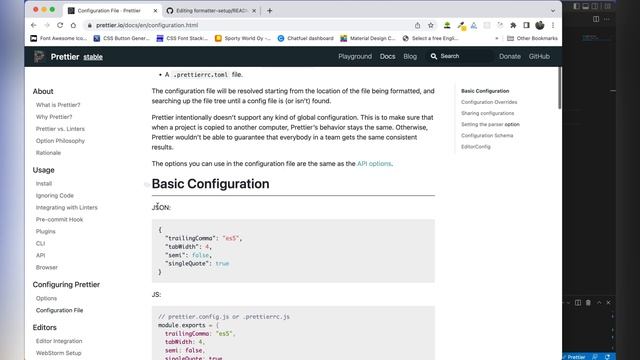Click the green extension icon in toolbar
The height and width of the screenshot is (360, 640).
coord(447,25)
